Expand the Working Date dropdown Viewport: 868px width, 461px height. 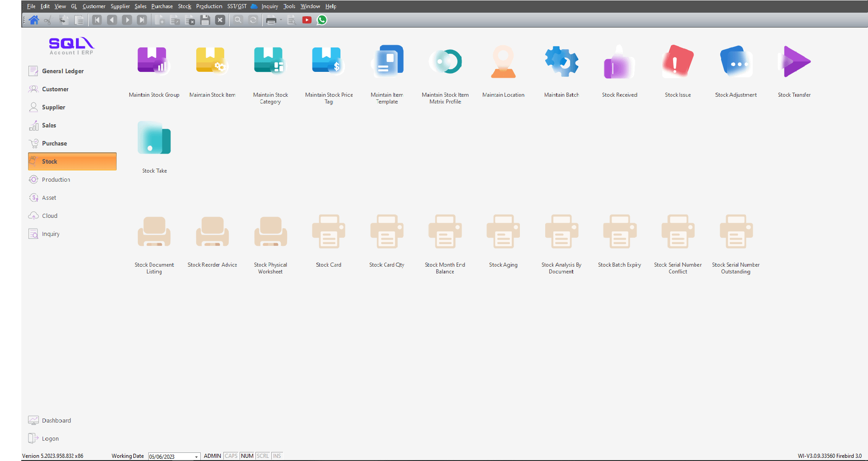[196, 456]
